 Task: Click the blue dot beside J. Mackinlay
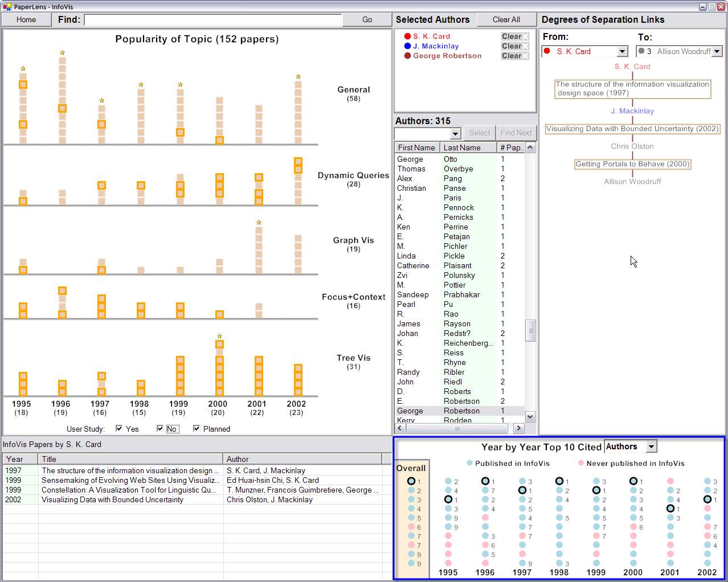click(x=407, y=46)
